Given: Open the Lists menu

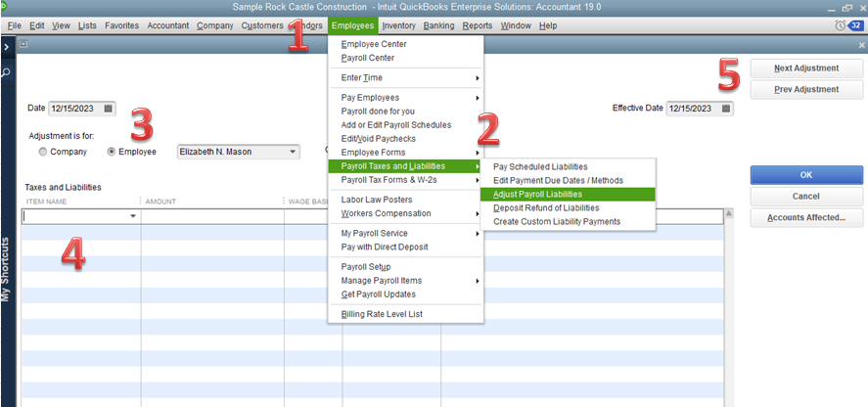Looking at the screenshot, I should (87, 25).
